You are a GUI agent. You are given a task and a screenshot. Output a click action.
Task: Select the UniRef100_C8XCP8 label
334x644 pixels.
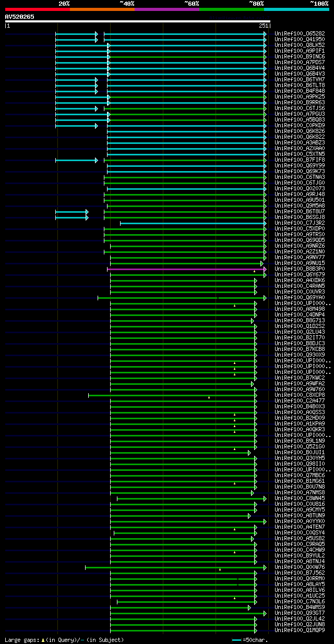coord(300,395)
